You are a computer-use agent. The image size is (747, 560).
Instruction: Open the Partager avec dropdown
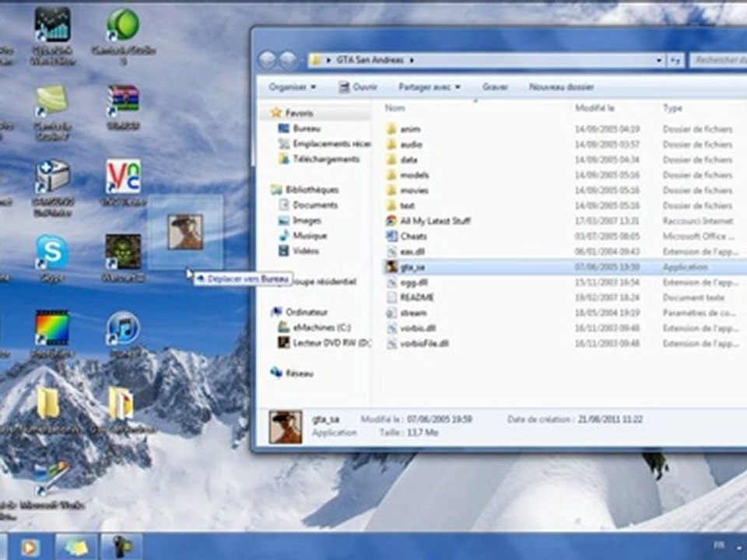click(x=430, y=87)
